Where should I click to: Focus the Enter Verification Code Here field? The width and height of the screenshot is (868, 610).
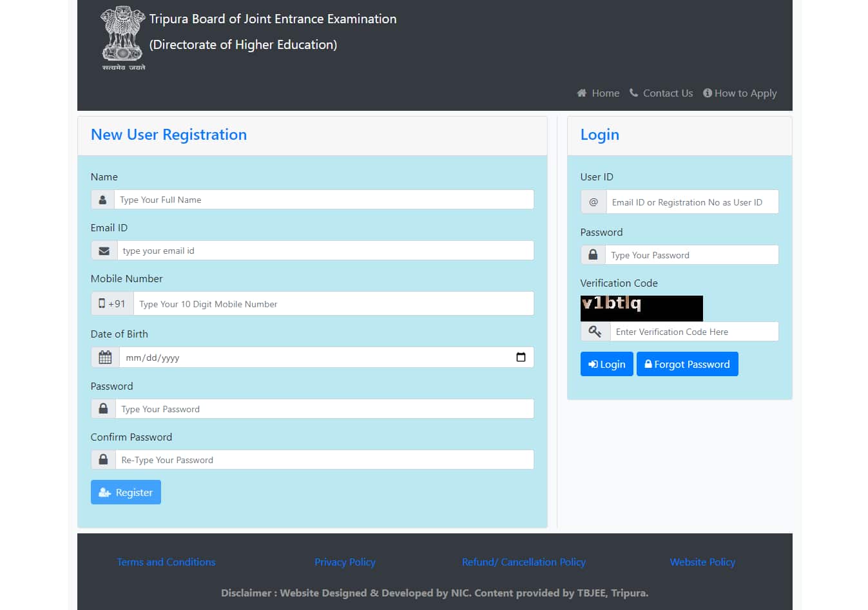[695, 331]
